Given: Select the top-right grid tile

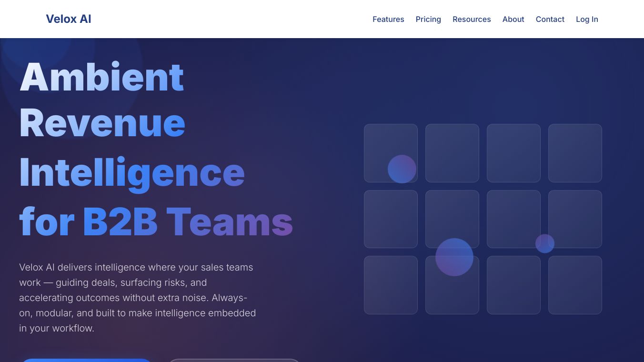Looking at the screenshot, I should (x=575, y=153).
